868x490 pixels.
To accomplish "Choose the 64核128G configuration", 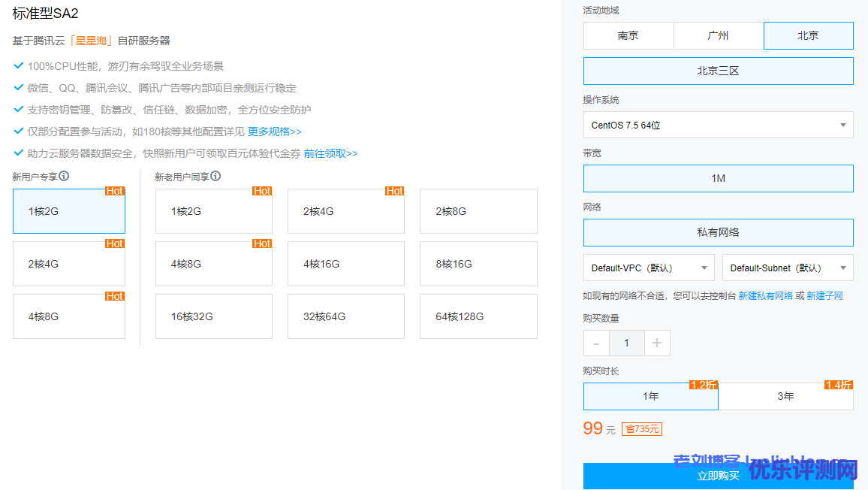I will [478, 316].
